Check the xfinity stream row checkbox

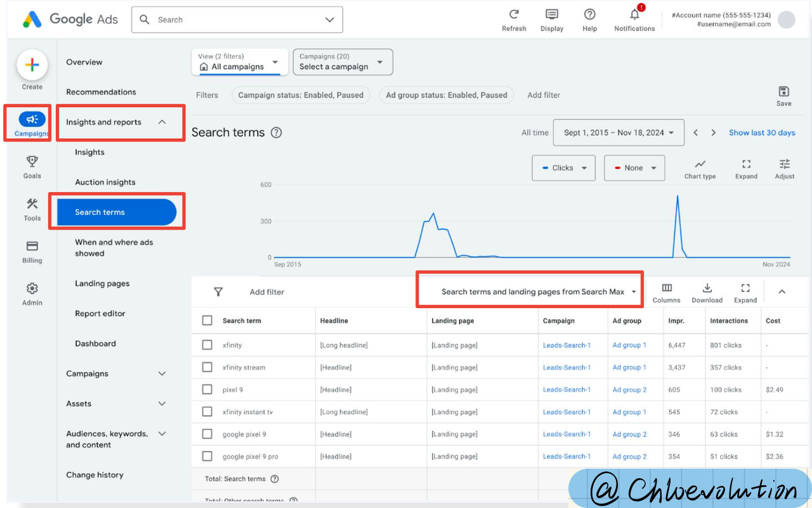207,367
